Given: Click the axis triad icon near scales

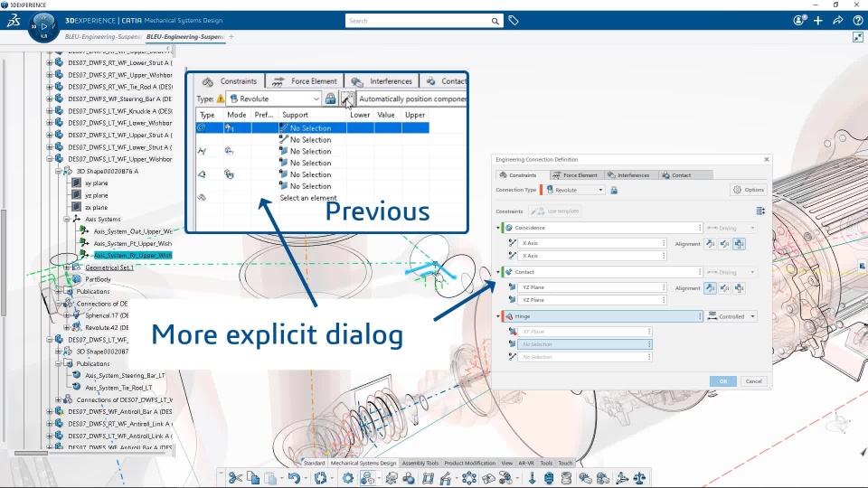Looking at the screenshot, I should tap(622, 478).
